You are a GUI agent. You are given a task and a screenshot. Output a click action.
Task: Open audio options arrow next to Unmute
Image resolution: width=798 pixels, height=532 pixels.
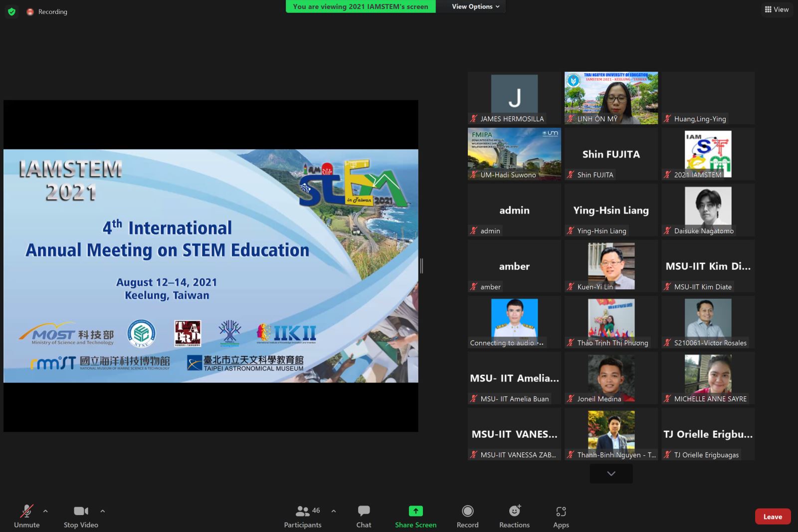(x=45, y=511)
